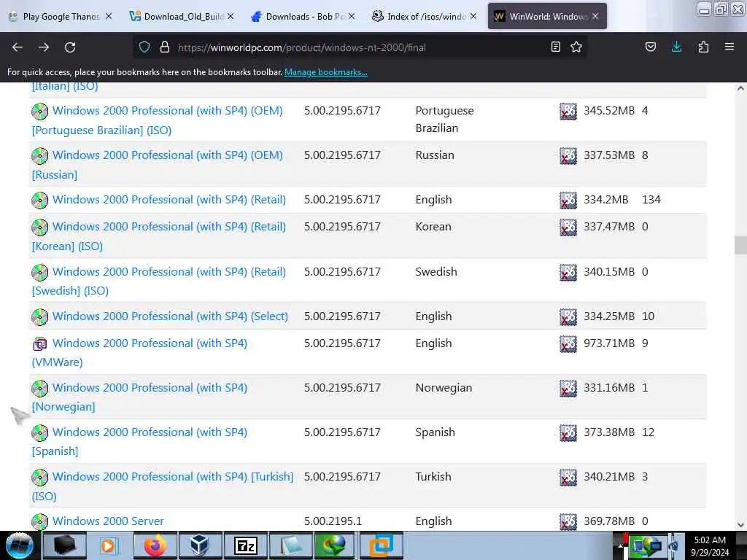Screen dimensions: 747x560
Task: Launch Firefox from the taskbar
Action: point(155,545)
